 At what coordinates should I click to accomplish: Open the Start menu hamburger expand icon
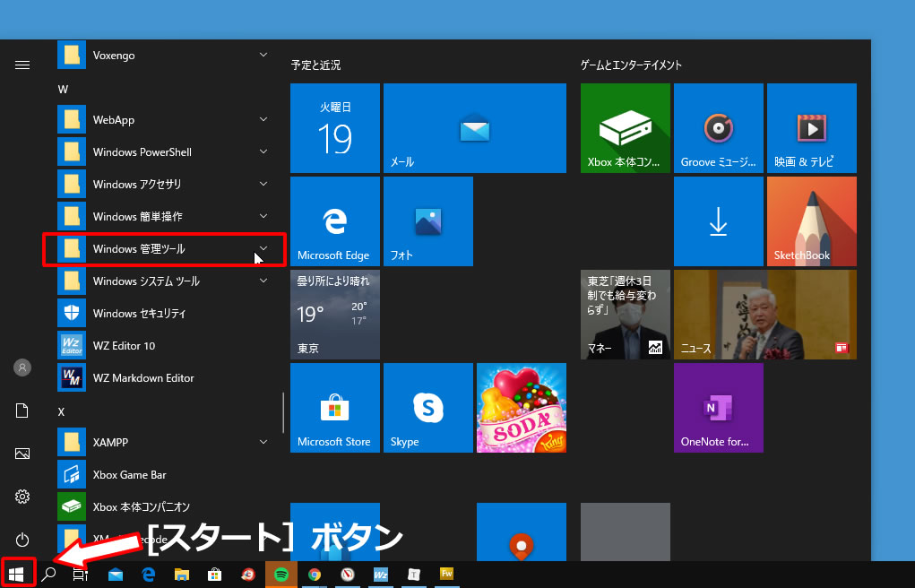click(22, 65)
